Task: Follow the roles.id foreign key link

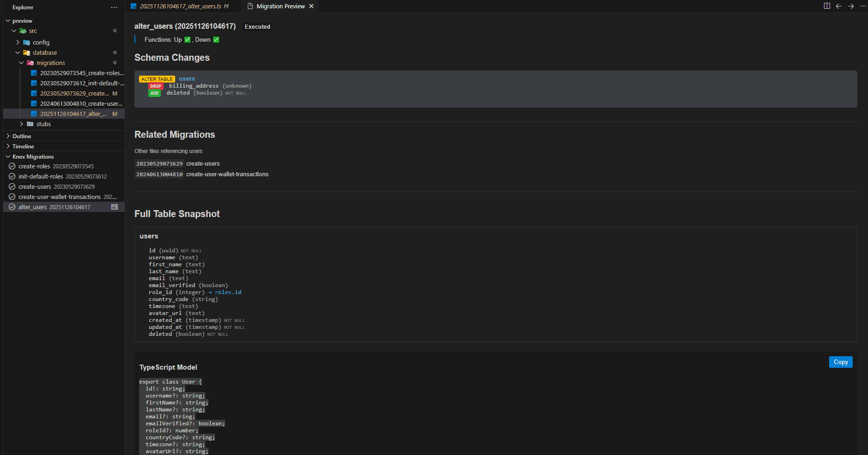Action: [228, 292]
